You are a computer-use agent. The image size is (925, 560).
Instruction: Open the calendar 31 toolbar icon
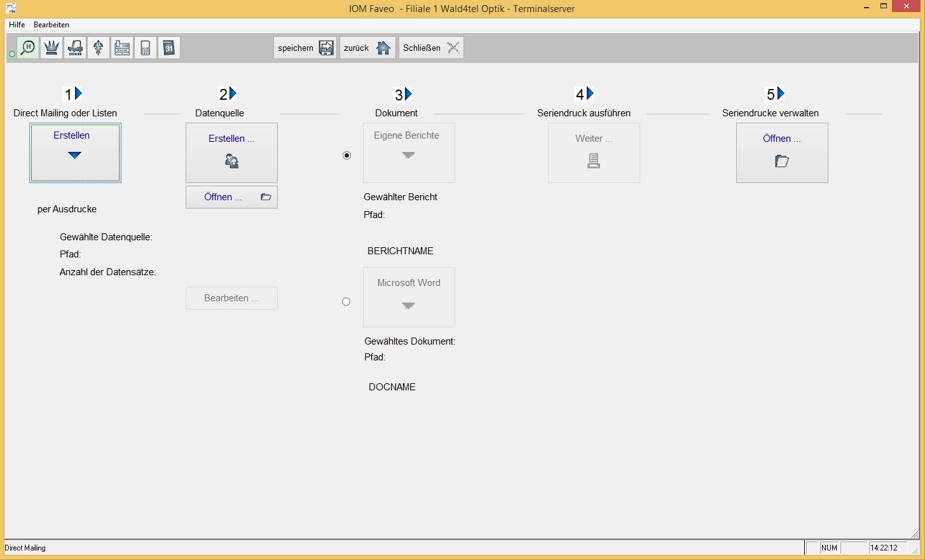point(169,48)
